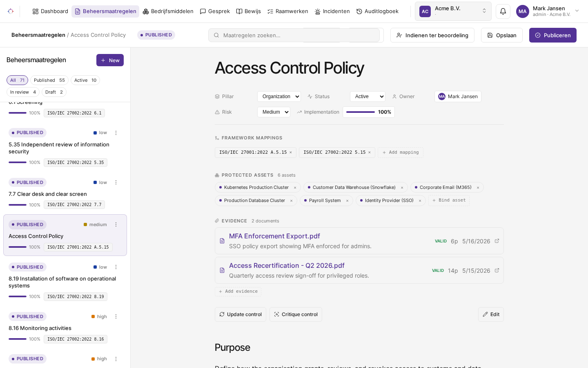The height and width of the screenshot is (368, 588).
Task: Go to the Incidenten tab
Action: 332,11
